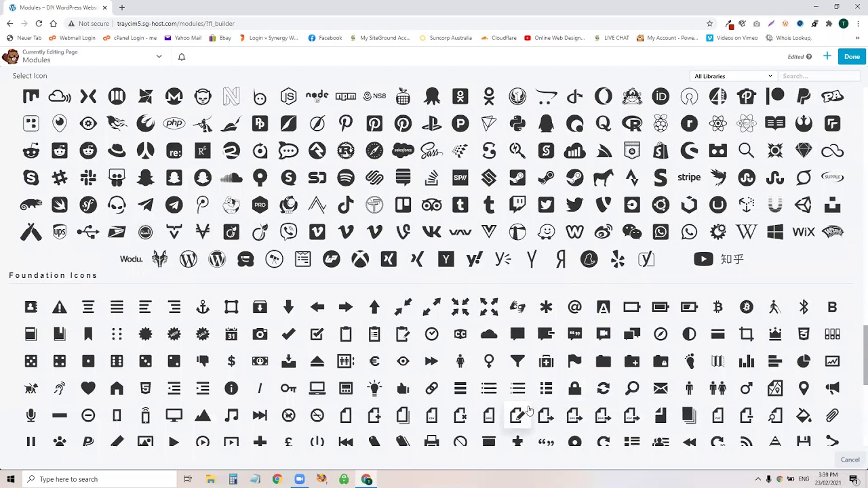868x488 pixels.
Task: Select the Foundation crown icon
Action: [x=775, y=334]
